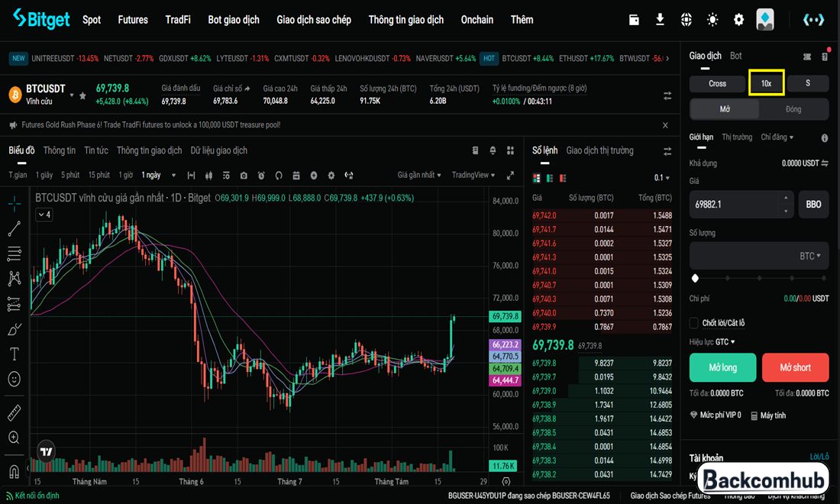Show only sell orders in order book
Image resolution: width=840 pixels, height=504 pixels.
coord(563,179)
